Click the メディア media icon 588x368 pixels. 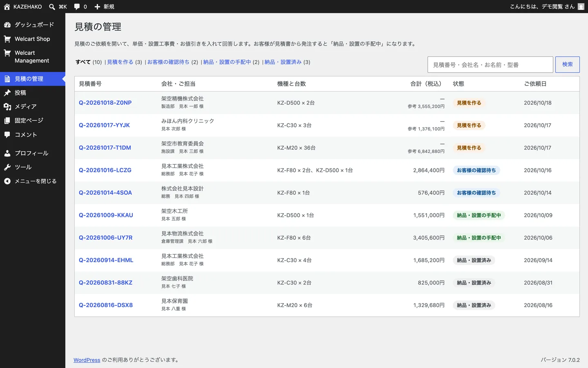tap(7, 107)
